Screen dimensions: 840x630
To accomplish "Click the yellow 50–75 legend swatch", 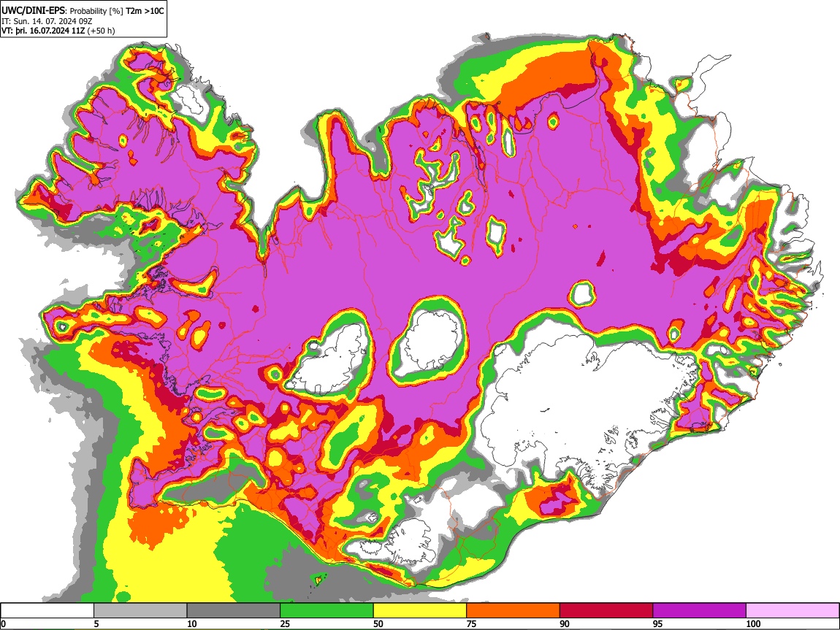I will coord(420,610).
